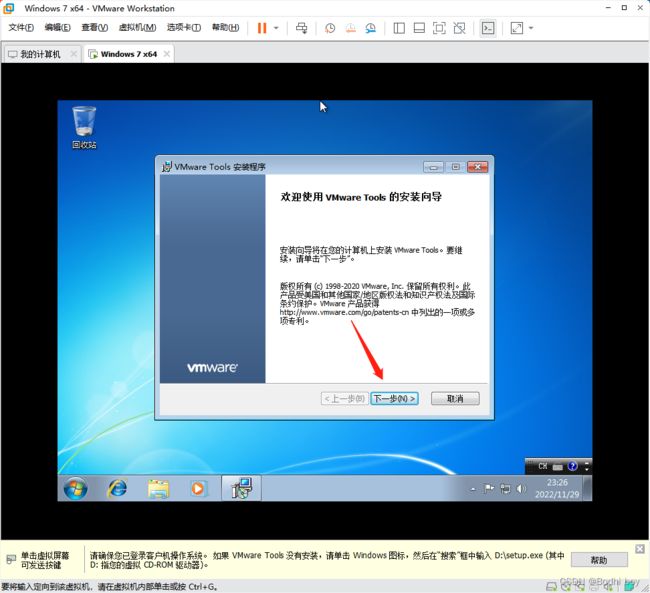Image resolution: width=650 pixels, height=593 pixels.
Task: Open the snapshot manager
Action: point(371,28)
